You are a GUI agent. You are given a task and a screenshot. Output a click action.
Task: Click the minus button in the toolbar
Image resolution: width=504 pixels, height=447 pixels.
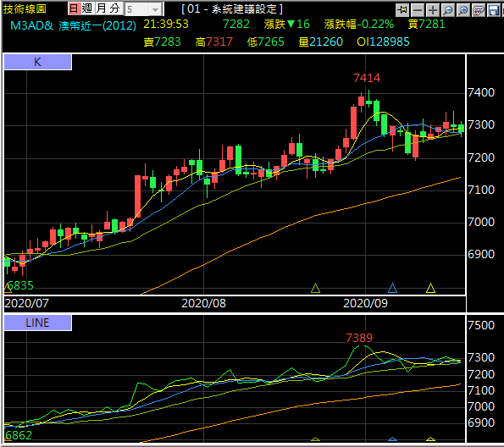(x=418, y=10)
